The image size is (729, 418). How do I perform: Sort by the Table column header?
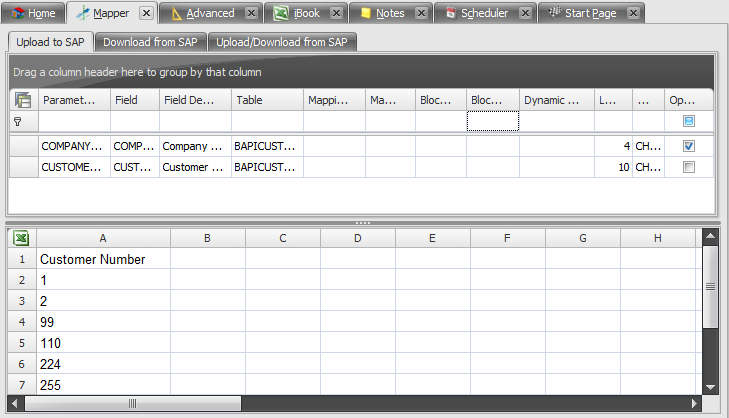[x=267, y=100]
